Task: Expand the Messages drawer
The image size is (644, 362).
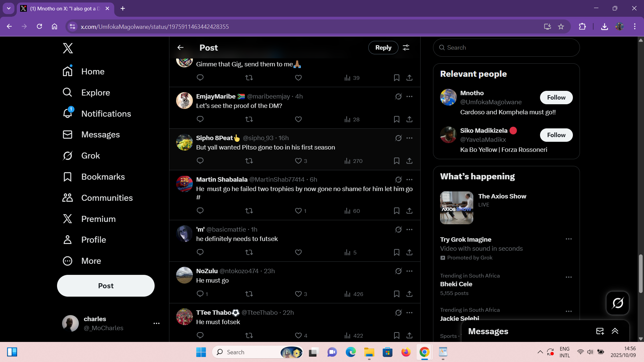Action: (615, 331)
